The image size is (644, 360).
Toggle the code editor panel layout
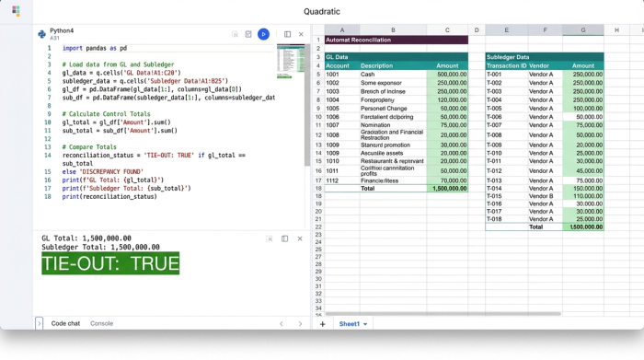(287, 34)
